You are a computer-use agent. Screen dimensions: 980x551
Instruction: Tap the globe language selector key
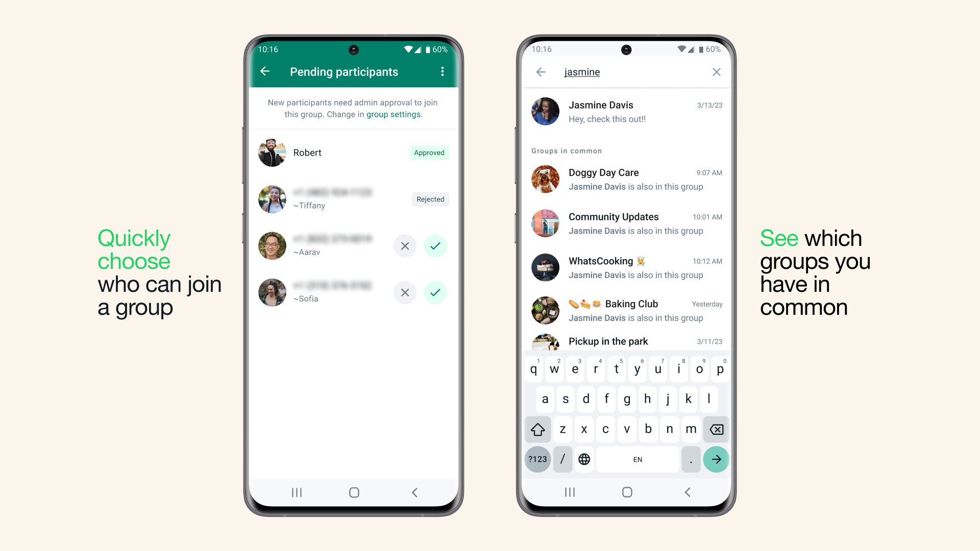pyautogui.click(x=584, y=459)
